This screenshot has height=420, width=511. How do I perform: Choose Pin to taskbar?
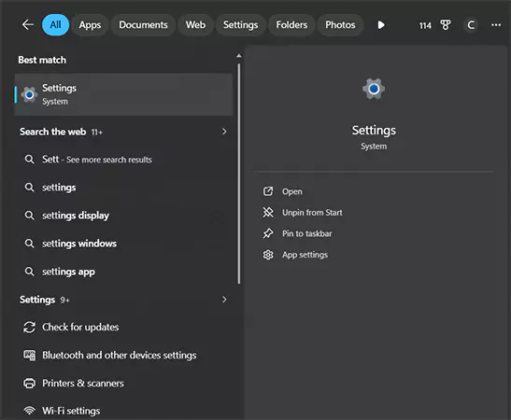pyautogui.click(x=307, y=233)
